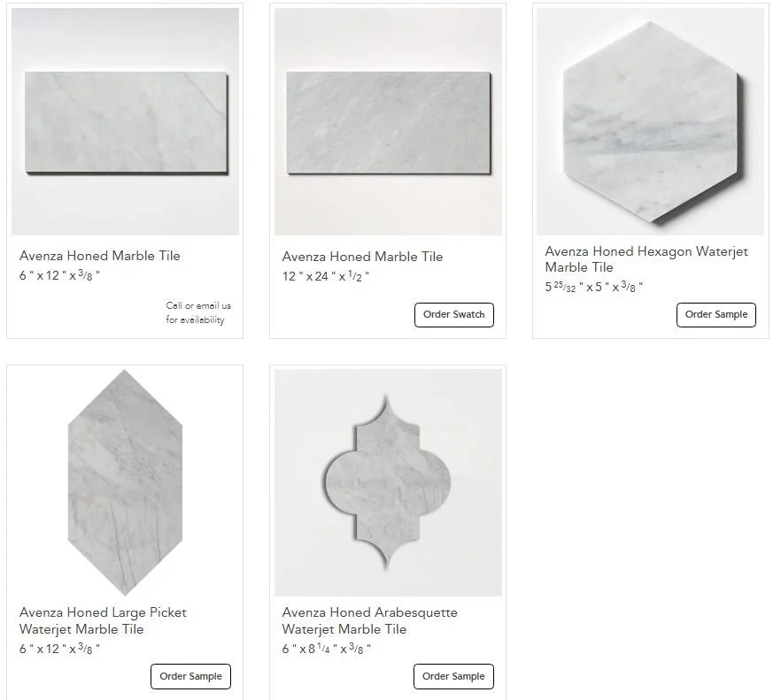This screenshot has height=700, width=781.
Task: Click the Order Swatch button
Action: click(x=453, y=315)
